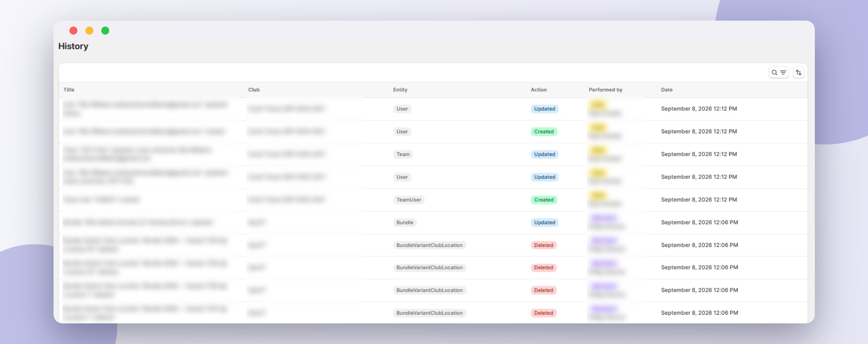Select the Team entity badge

(403, 154)
